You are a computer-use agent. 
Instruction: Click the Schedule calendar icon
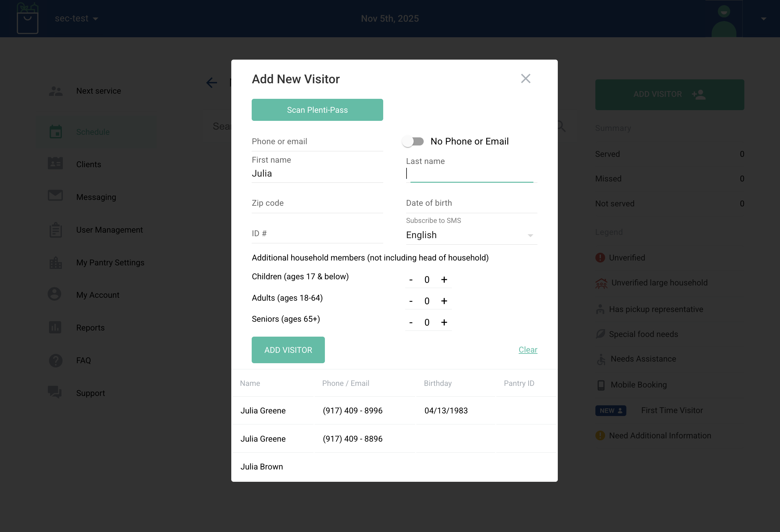(x=55, y=132)
